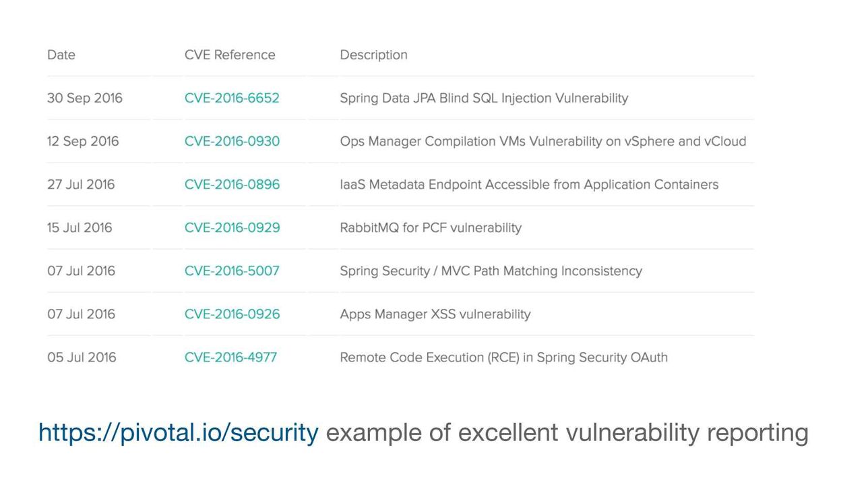This screenshot has width=868, height=489.
Task: Select the Ops Manager Compilation VMs description
Action: coord(543,141)
